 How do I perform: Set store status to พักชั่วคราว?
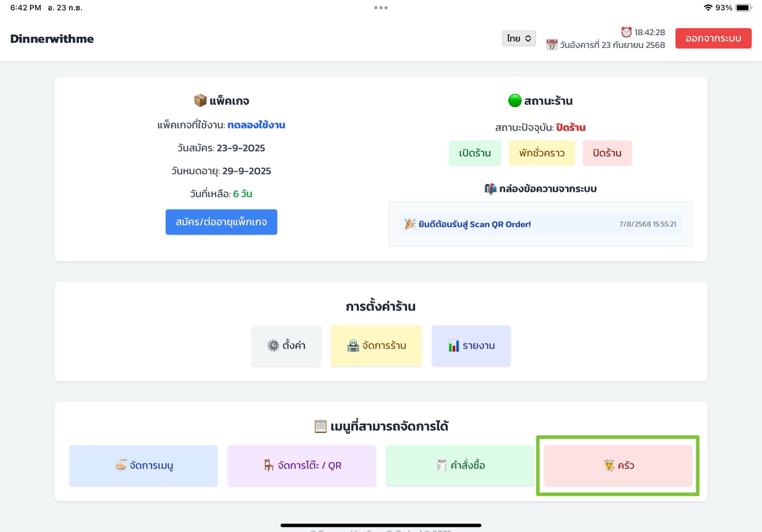541,153
